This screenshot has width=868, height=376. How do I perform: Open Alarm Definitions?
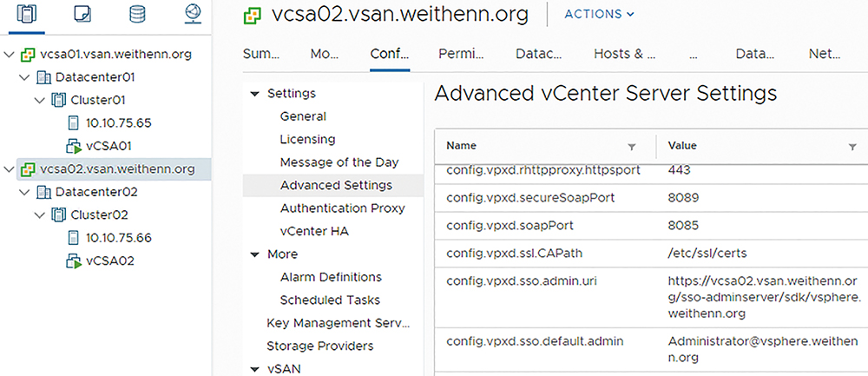click(x=331, y=276)
